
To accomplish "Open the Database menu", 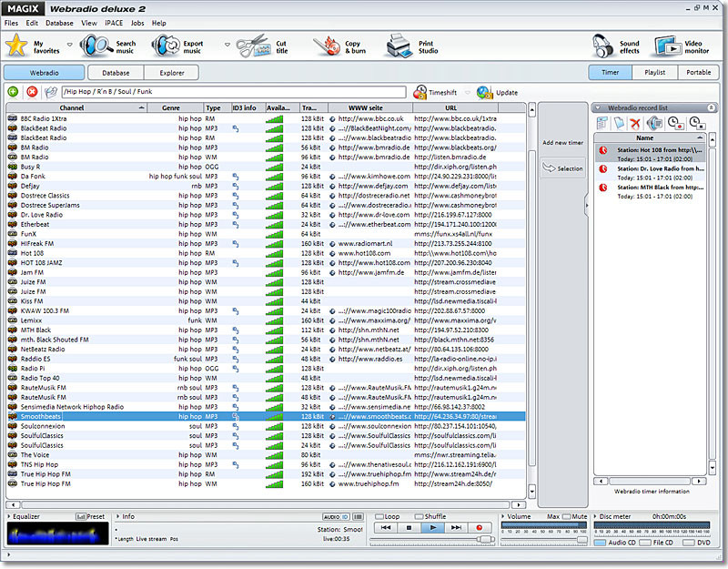I will pos(59,23).
